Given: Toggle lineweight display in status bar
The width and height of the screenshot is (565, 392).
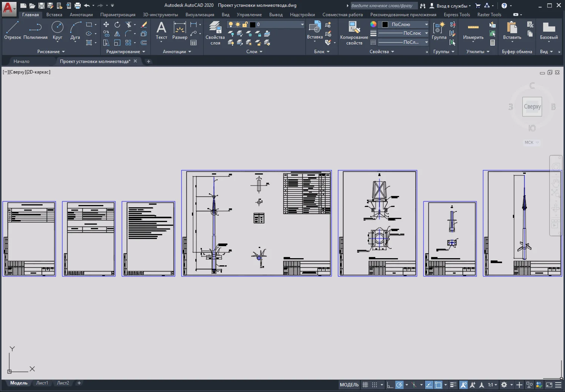Looking at the screenshot, I should (x=453, y=385).
